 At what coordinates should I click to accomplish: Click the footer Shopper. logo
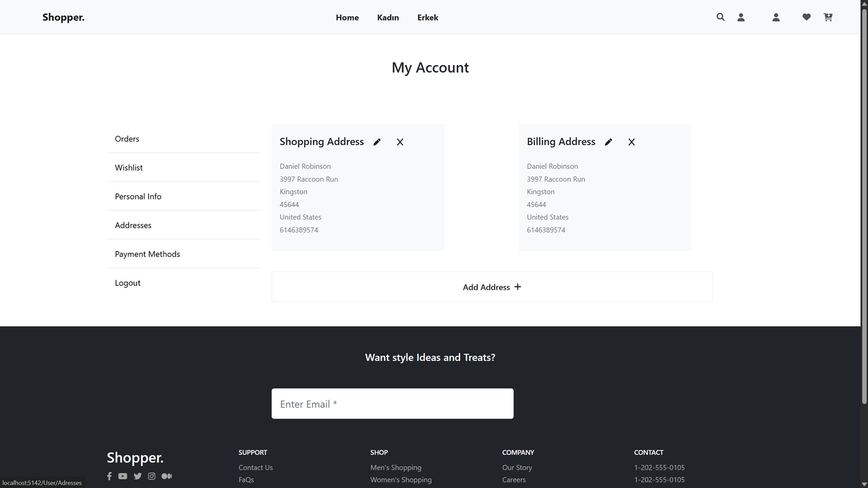[x=135, y=458]
